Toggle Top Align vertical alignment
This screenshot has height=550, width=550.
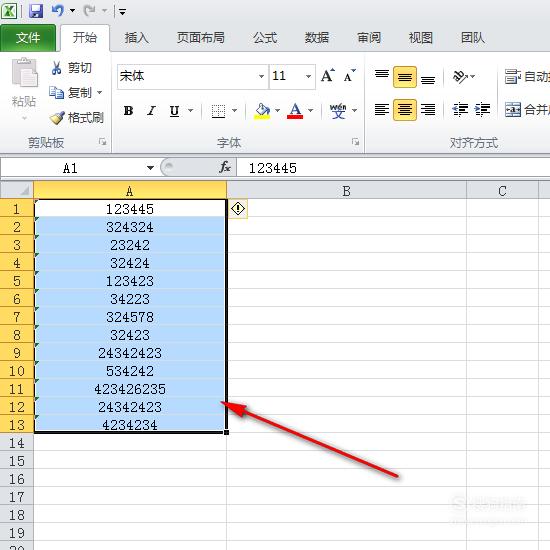(382, 76)
